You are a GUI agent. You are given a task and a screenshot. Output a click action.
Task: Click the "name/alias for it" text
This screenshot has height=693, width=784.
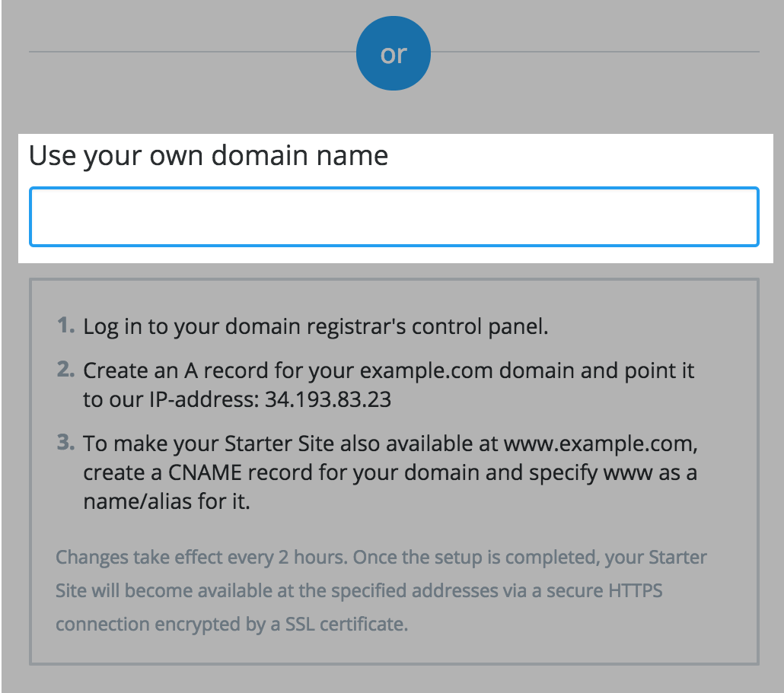[x=167, y=501]
